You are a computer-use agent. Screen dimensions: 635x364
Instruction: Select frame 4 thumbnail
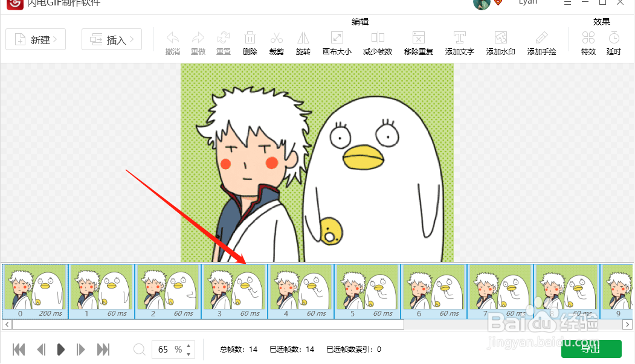[301, 291]
